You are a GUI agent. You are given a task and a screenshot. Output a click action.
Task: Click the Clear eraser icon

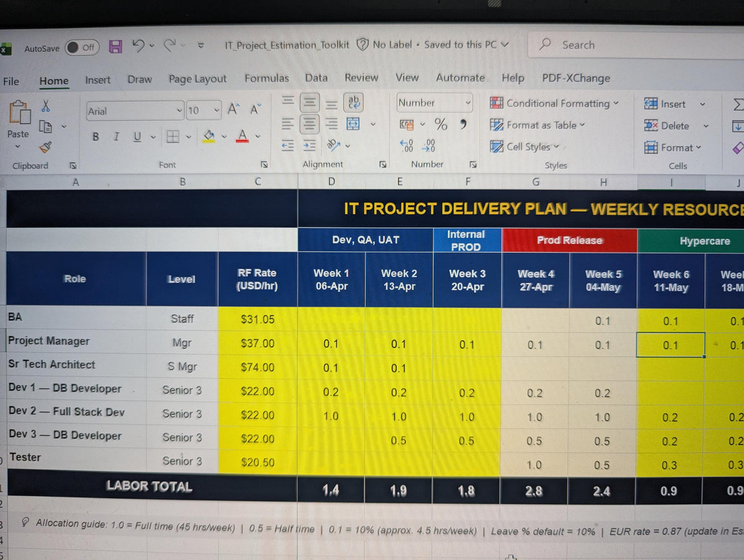738,148
